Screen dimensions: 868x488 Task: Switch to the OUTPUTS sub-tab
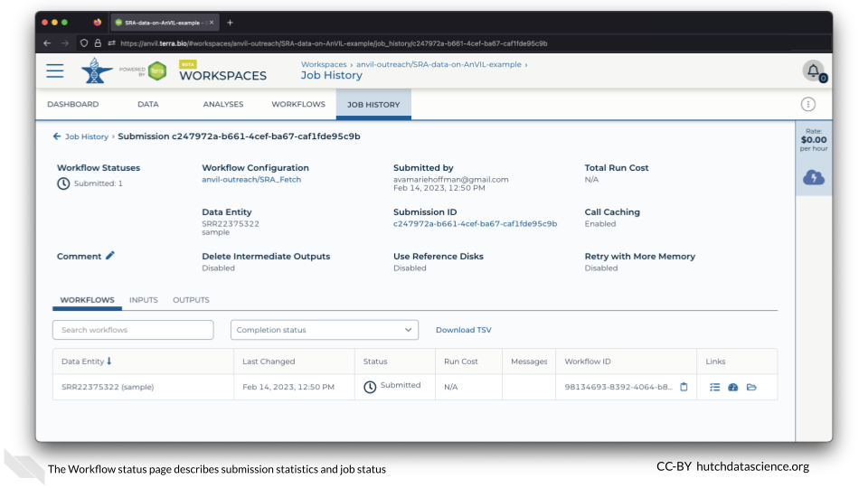(x=191, y=300)
